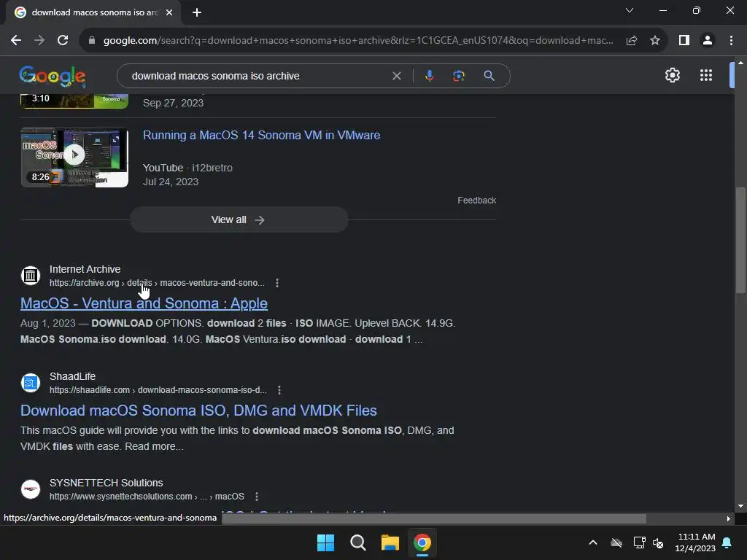The height and width of the screenshot is (560, 747).
Task: Open the Windows Start menu
Action: click(325, 542)
